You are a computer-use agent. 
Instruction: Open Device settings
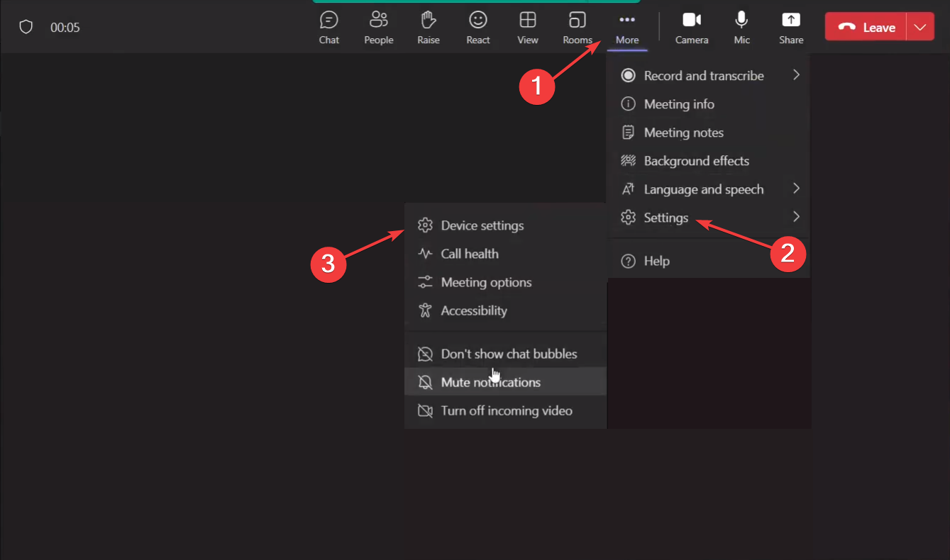pos(505,225)
